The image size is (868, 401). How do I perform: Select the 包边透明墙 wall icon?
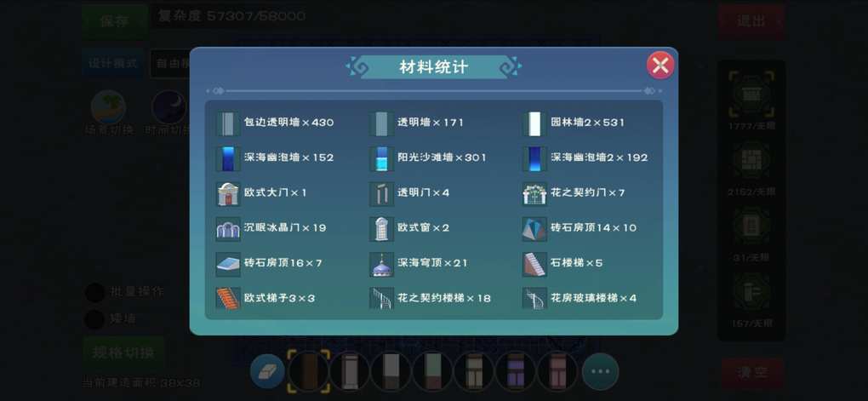[x=227, y=123]
